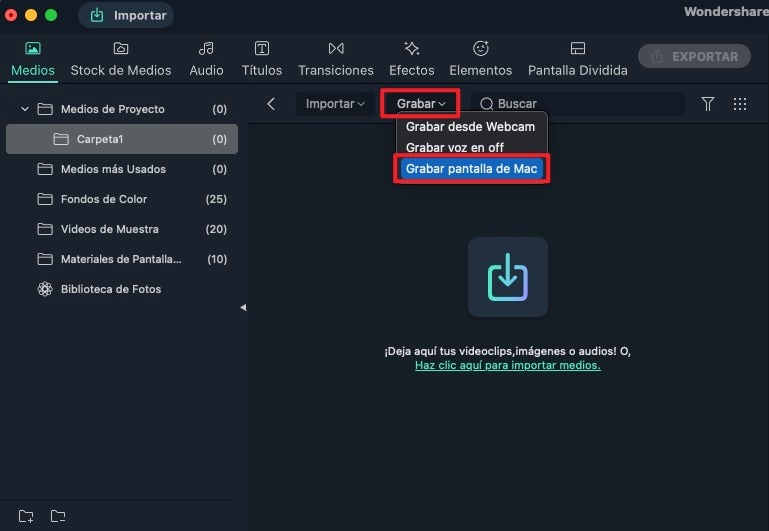Open the Audio tab
This screenshot has width=769, height=531.
coord(206,60)
